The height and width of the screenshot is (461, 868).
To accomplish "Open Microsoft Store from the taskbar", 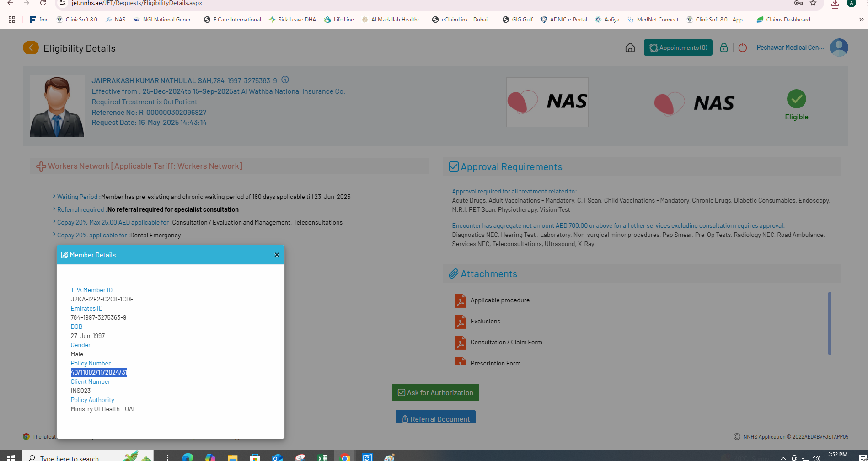I will (x=255, y=457).
